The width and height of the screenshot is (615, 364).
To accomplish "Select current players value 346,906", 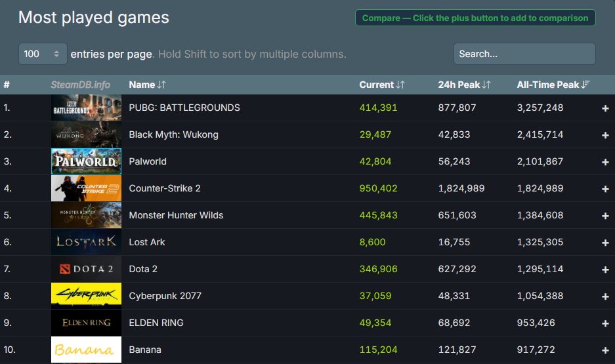I will coord(378,269).
